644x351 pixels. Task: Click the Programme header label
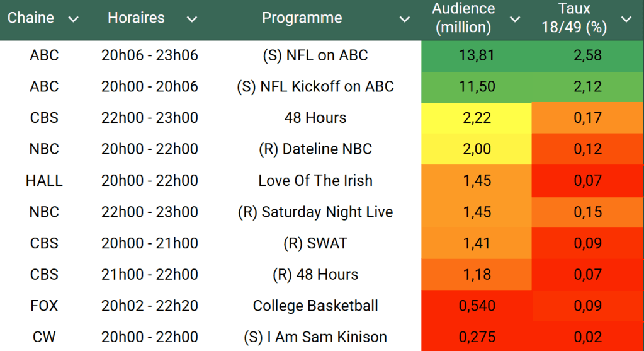[x=302, y=18]
